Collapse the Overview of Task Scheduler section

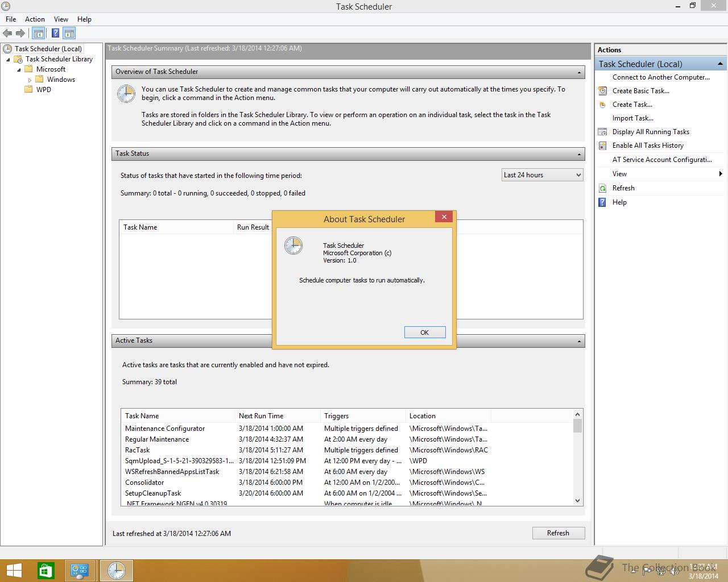pyautogui.click(x=580, y=72)
